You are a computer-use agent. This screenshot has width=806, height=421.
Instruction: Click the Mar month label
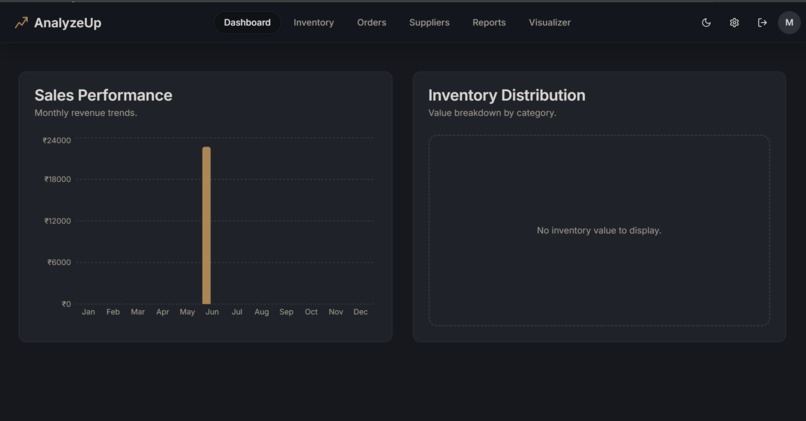(138, 312)
